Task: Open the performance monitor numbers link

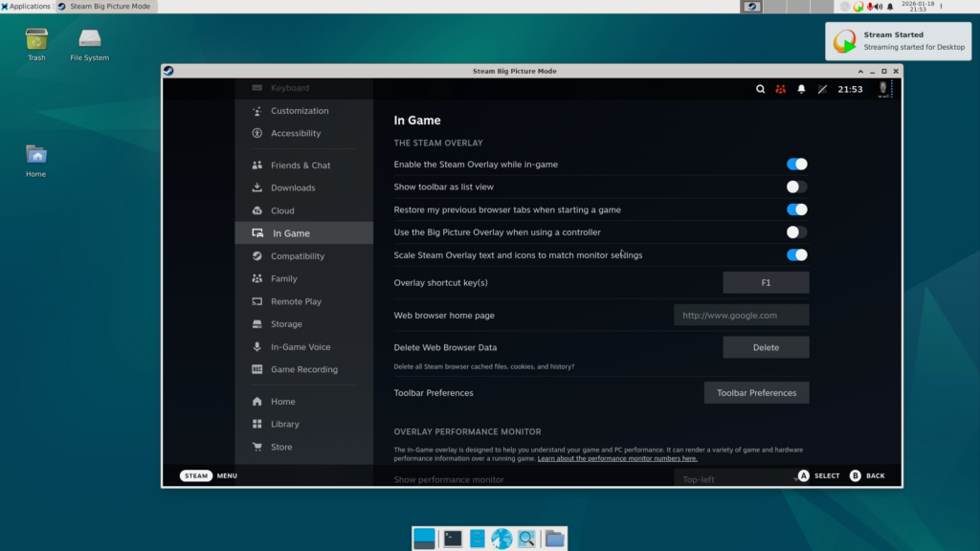Action: point(617,458)
